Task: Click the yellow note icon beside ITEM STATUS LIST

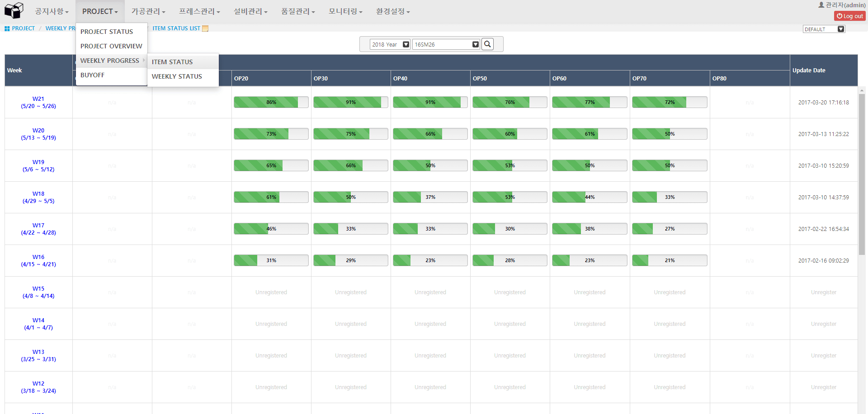Action: click(x=205, y=28)
